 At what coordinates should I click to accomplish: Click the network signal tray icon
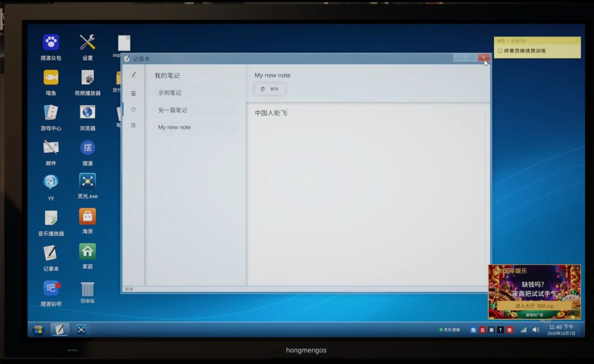click(524, 330)
